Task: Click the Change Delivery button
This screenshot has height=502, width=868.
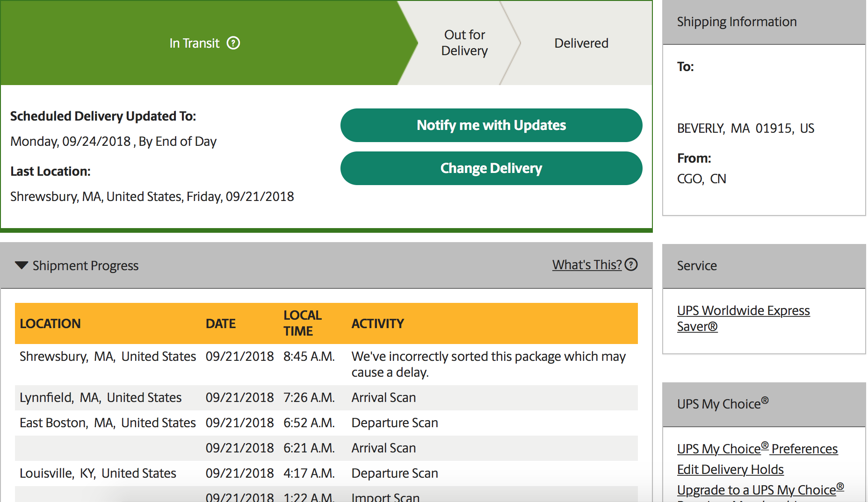Action: [x=491, y=168]
